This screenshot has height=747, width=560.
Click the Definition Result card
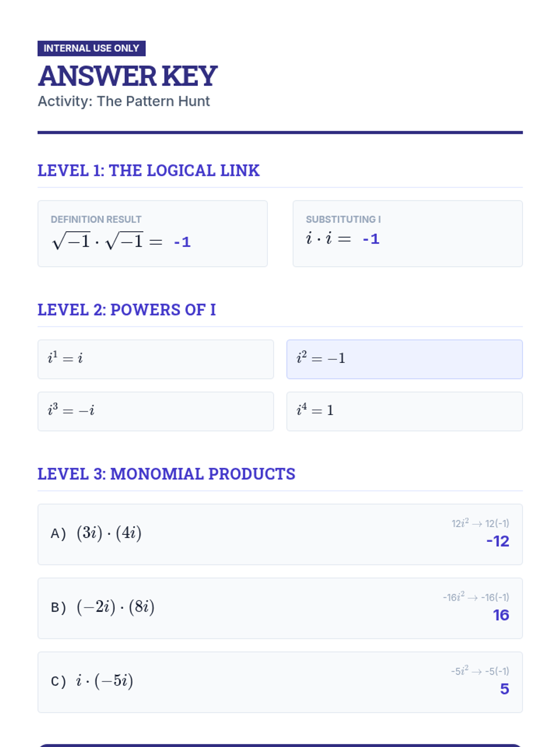152,233
